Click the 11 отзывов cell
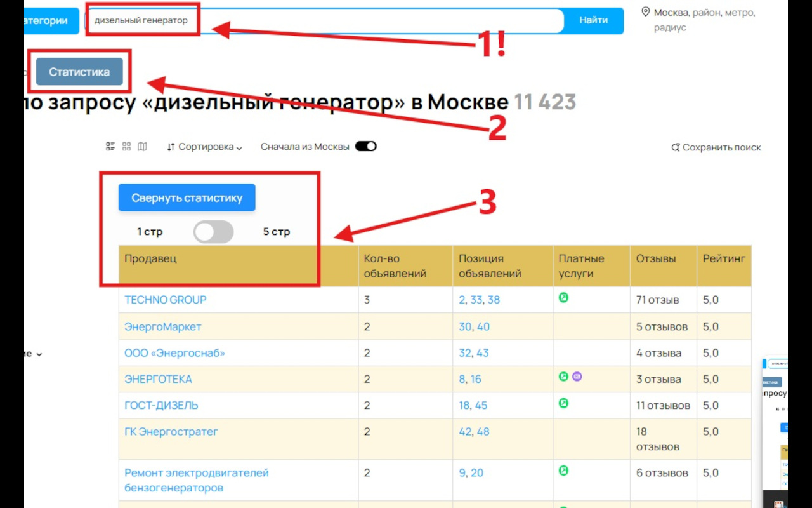The image size is (812, 508). 664,405
